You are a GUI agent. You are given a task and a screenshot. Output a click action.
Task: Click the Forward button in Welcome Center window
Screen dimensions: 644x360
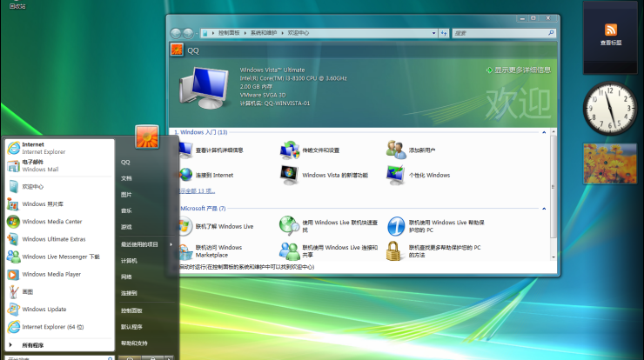click(188, 33)
